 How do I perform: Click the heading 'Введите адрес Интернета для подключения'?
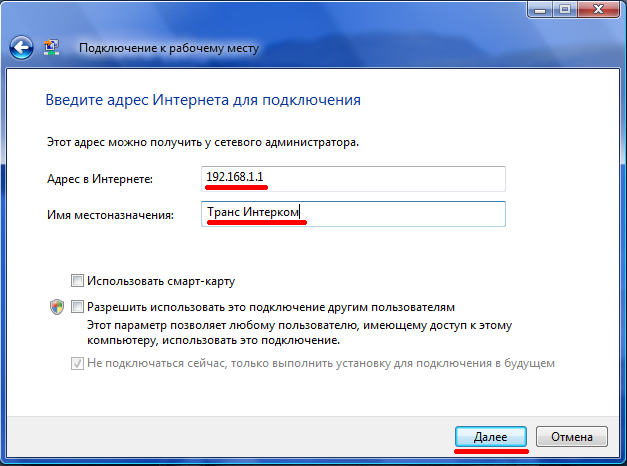203,100
